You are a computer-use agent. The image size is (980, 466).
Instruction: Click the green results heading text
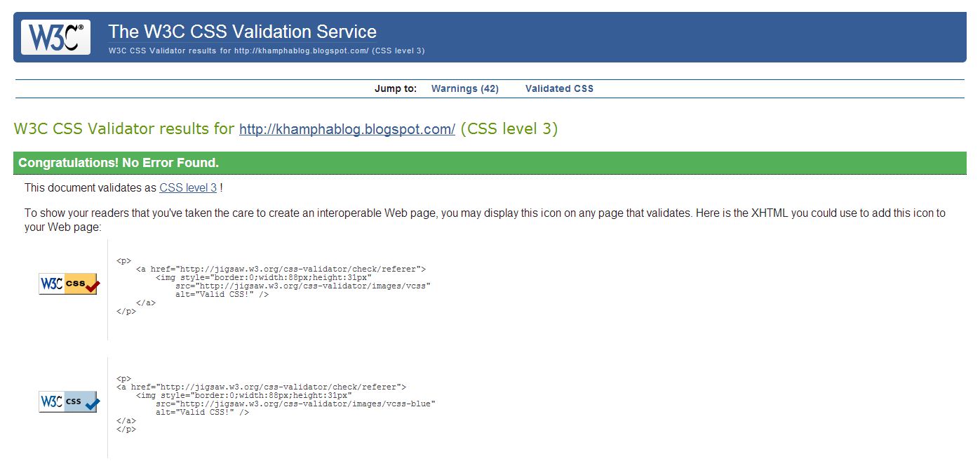(x=286, y=129)
